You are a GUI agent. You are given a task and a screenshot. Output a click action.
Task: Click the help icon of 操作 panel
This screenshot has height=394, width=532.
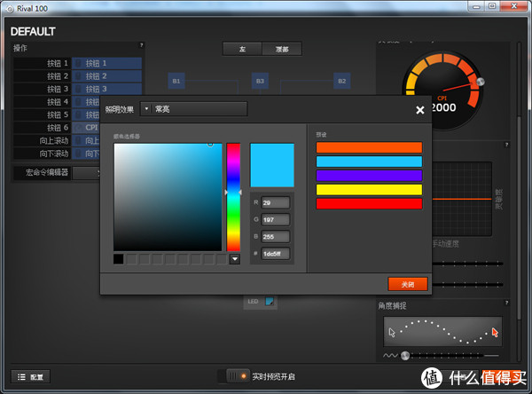pos(142,45)
